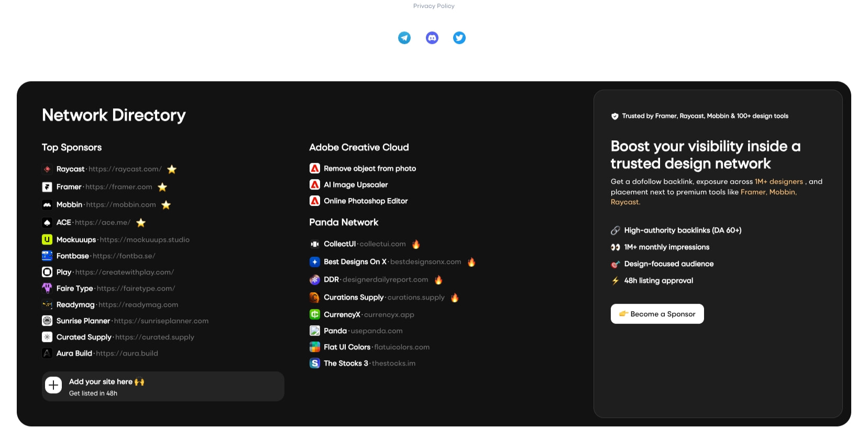This screenshot has width=868, height=441.
Task: Open Online Photoshop Editor link
Action: [366, 201]
